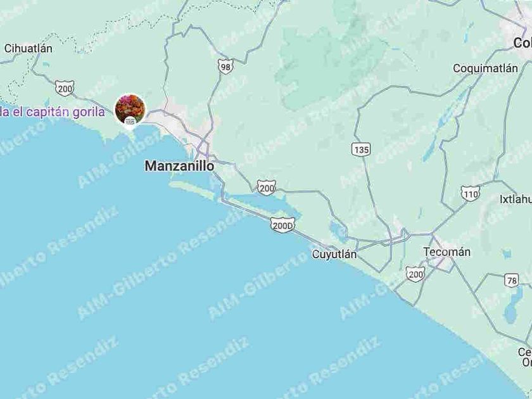Image resolution: width=532 pixels, height=399 pixels.
Task: Click Highway 200 shield east of Manzanillo
Action: (x=267, y=188)
